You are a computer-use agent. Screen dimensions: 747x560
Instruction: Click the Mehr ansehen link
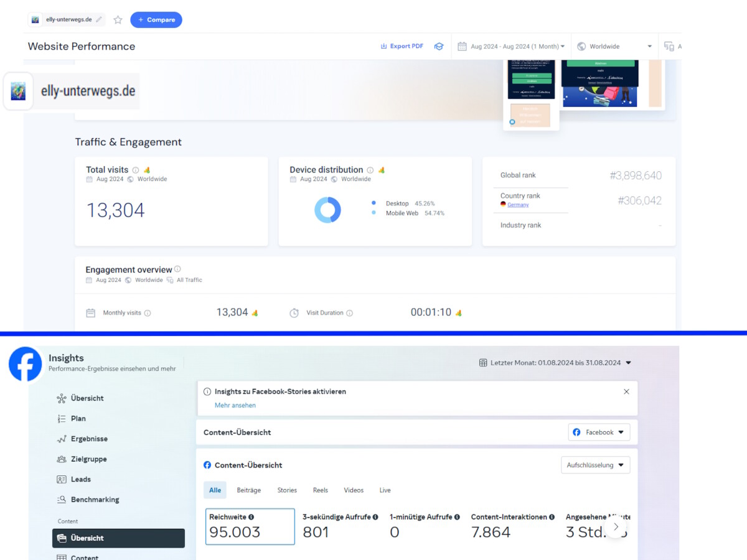click(235, 405)
